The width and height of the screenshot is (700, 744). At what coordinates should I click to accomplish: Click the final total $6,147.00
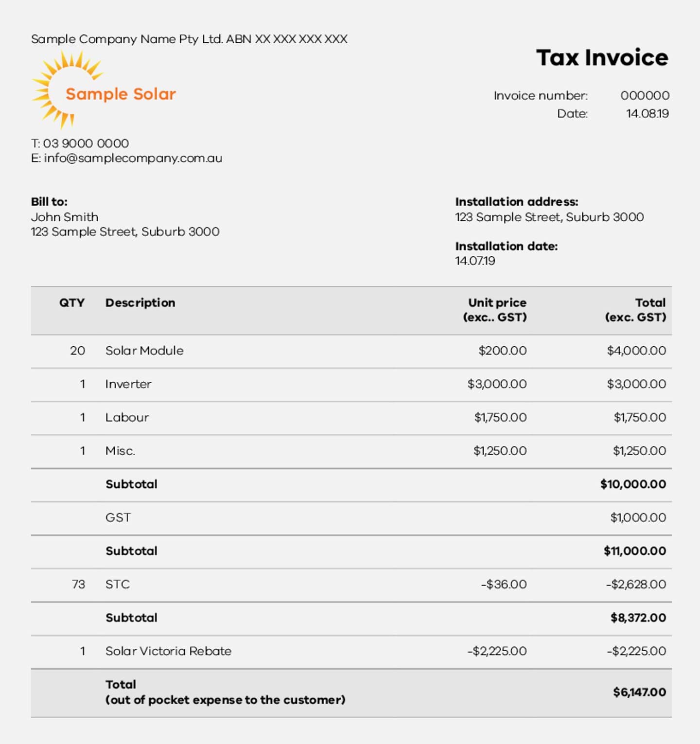(639, 692)
